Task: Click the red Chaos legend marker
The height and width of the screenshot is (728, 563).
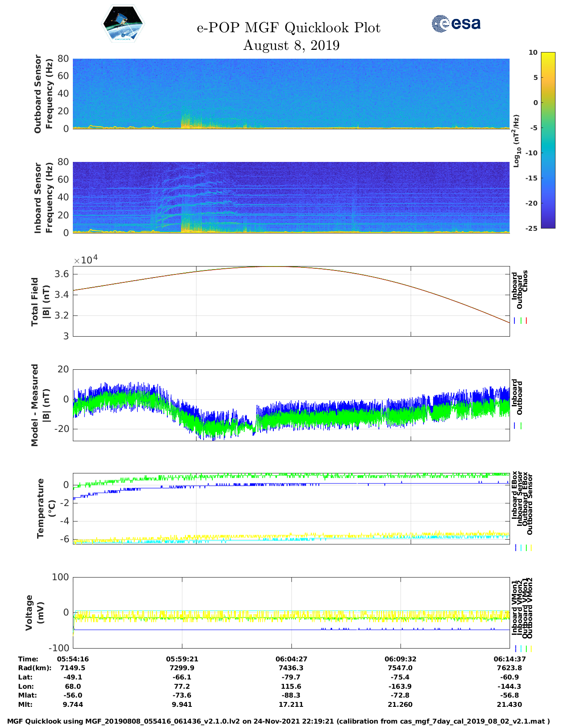Action: pos(526,321)
